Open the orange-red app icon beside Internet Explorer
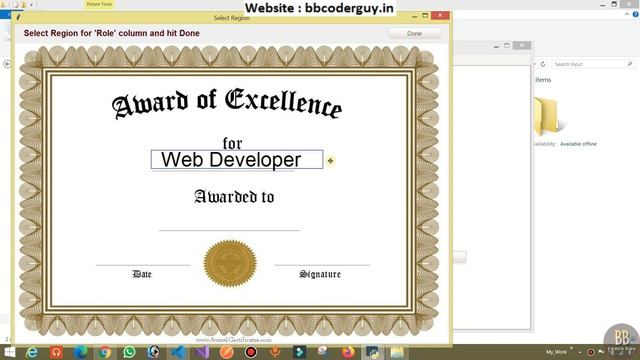Screen dimensions: 640x360 [x=56, y=352]
